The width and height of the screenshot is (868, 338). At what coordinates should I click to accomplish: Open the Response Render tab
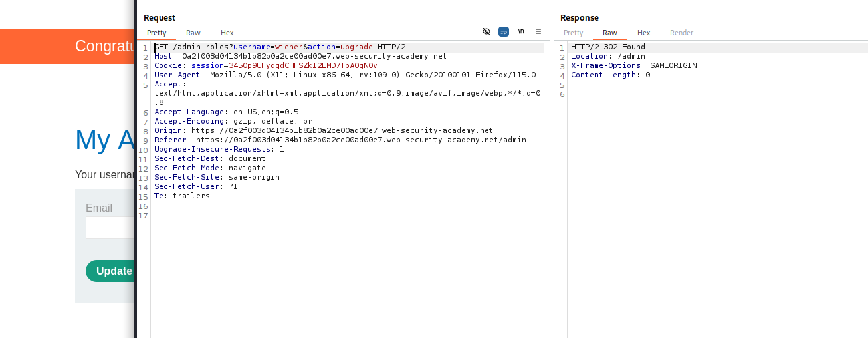(x=681, y=33)
